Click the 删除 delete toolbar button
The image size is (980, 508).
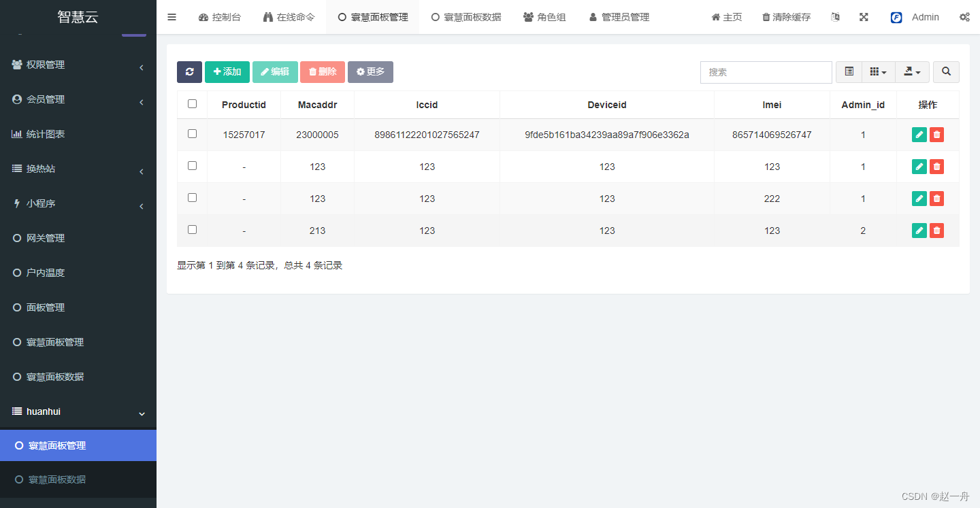(323, 72)
